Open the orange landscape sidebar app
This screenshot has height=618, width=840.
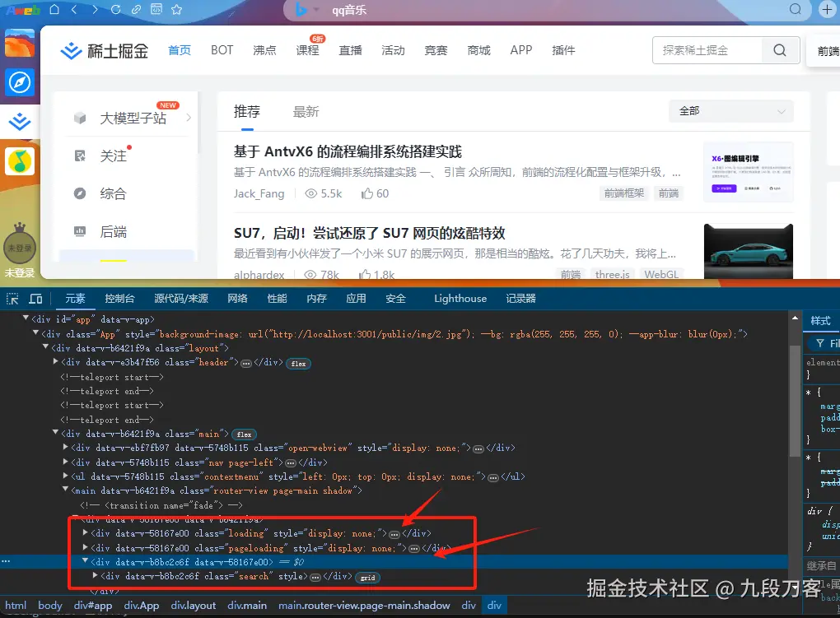click(20, 44)
